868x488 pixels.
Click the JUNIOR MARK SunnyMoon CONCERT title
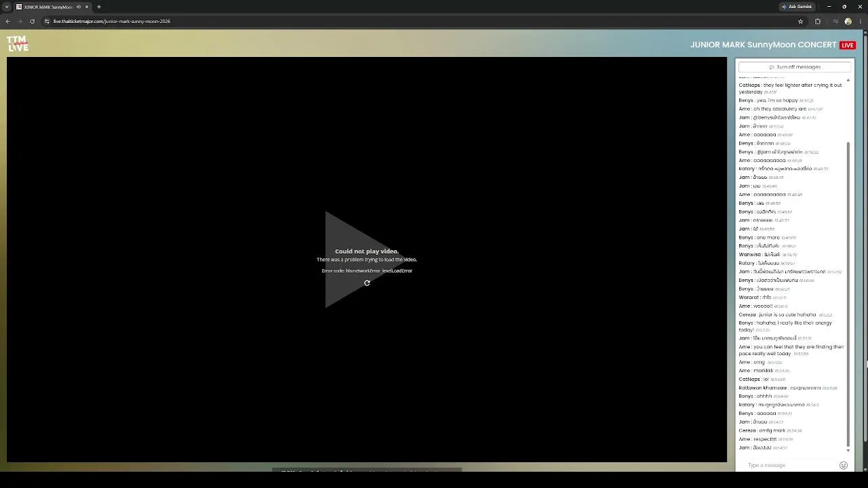(x=764, y=45)
